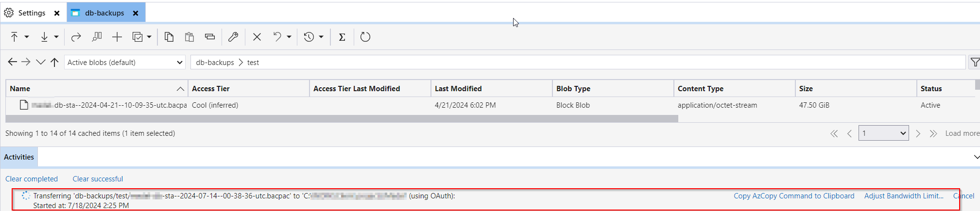This screenshot has width=980, height=211.
Task: Click the Paste clipboard icon
Action: pyautogui.click(x=189, y=37)
